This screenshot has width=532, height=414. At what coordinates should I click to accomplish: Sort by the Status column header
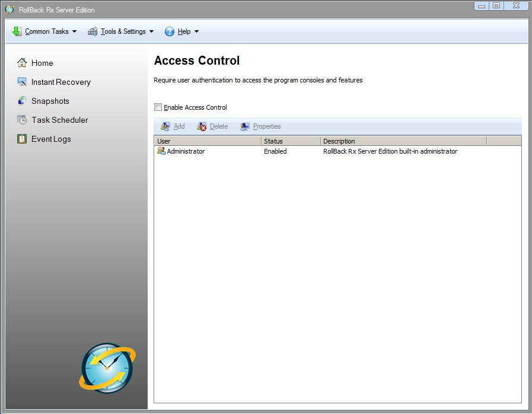tap(291, 141)
